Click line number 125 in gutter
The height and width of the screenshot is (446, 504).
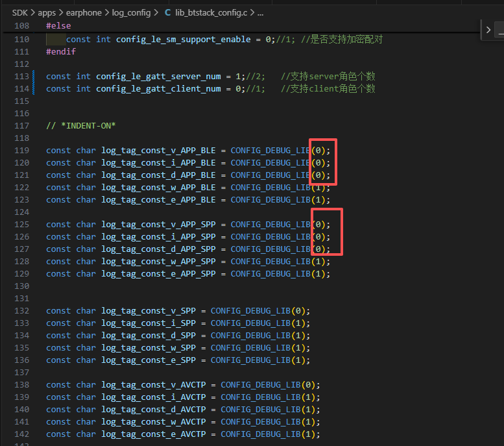[x=21, y=225]
